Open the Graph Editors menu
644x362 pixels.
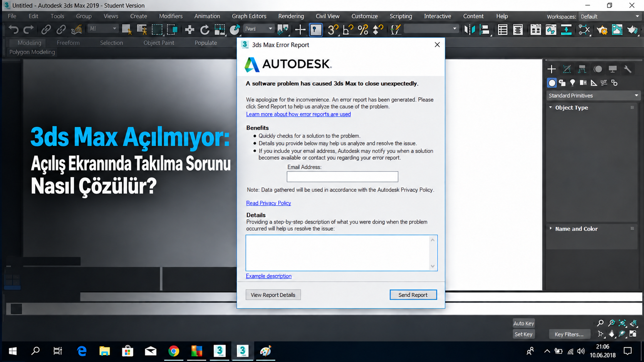(249, 16)
